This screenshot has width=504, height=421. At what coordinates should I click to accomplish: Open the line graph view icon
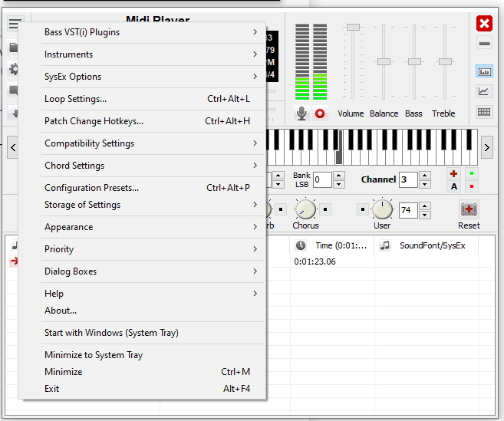[x=484, y=91]
